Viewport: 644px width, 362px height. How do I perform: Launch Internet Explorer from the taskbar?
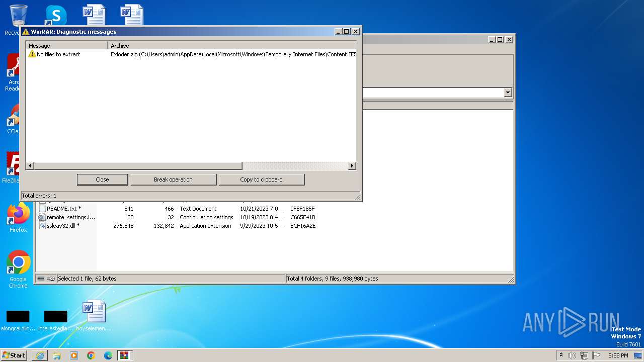coord(40,355)
